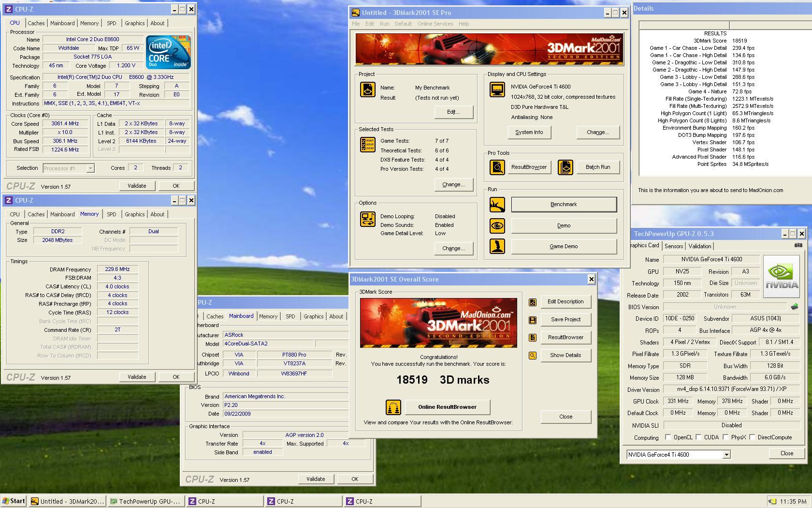Click the Game Demo button
Viewport: 812px width, 508px height.
tap(564, 247)
